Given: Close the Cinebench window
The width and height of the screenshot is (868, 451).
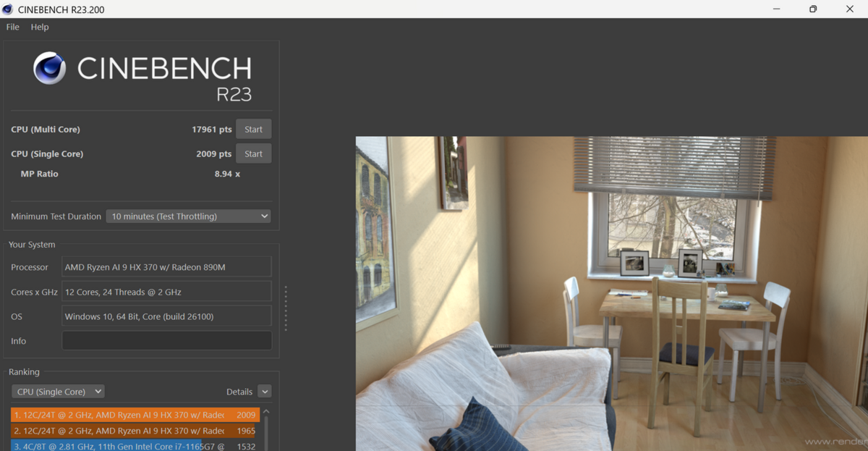Looking at the screenshot, I should point(850,9).
